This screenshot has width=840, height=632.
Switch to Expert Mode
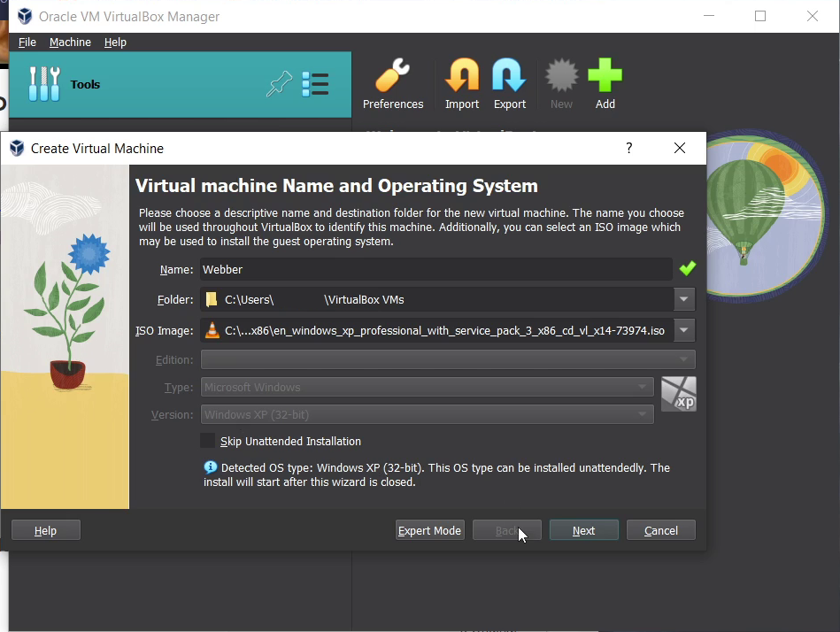(429, 530)
